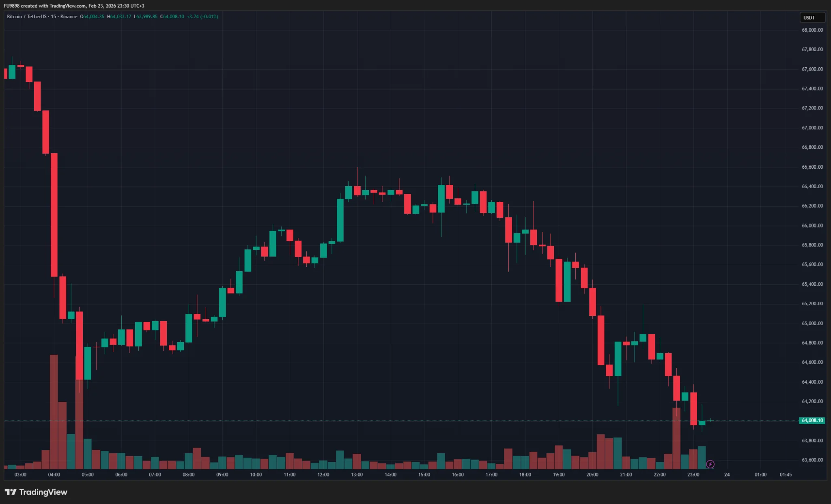Viewport: 831px width, 504px height.
Task: Click the +3.74 (+0.01%) change text
Action: pos(202,17)
